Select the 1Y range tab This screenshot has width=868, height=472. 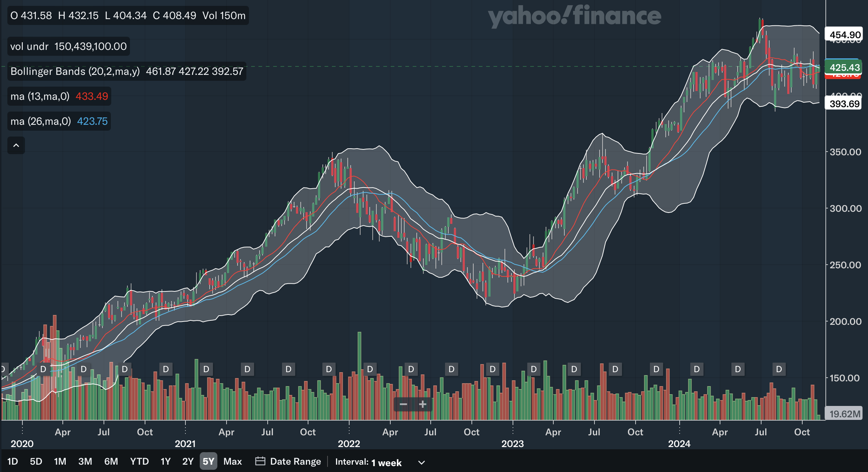(166, 461)
